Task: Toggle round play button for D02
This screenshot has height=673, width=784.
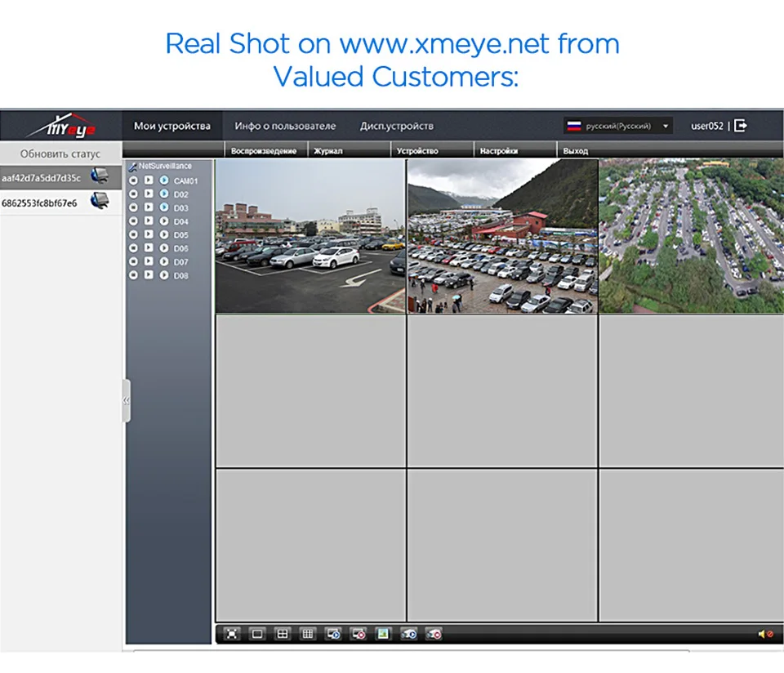Action: [x=164, y=194]
